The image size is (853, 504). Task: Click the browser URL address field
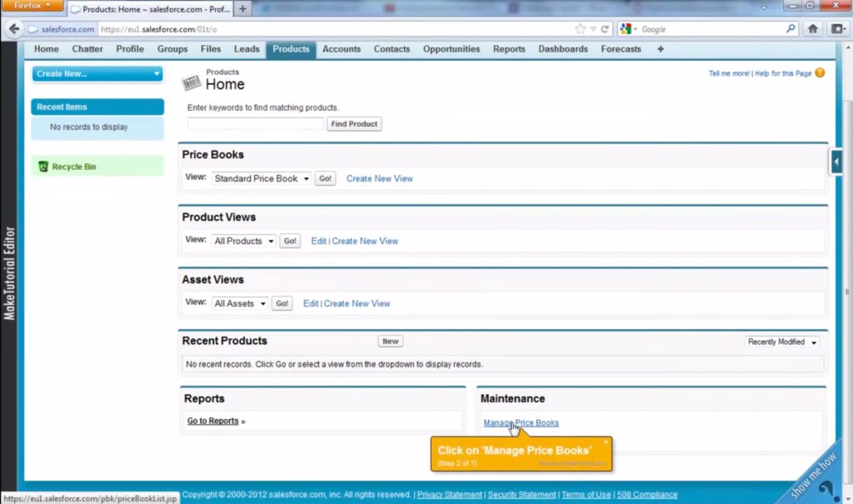coord(337,29)
